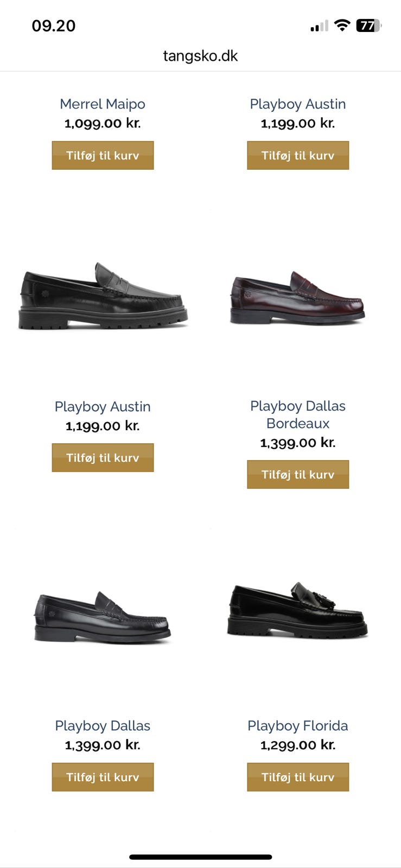This screenshot has height=868, width=401.
Task: Open the burgundy penny loafer image
Action: (x=297, y=298)
